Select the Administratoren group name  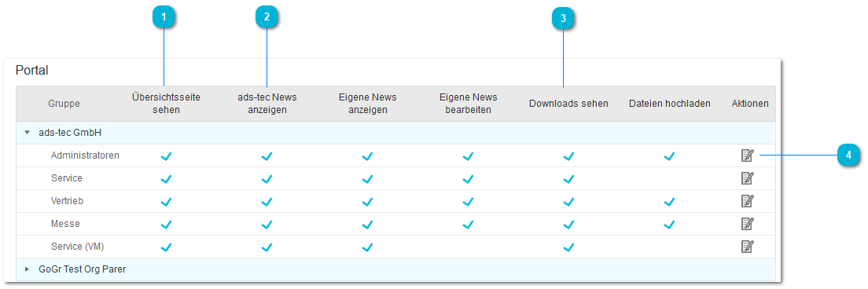(85, 155)
